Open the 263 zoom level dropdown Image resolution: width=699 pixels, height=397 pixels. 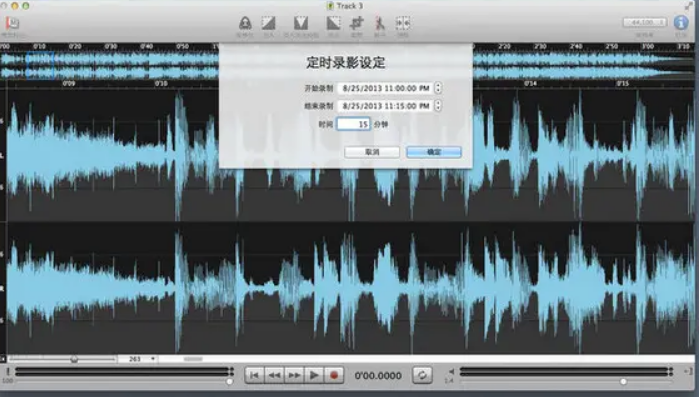(x=139, y=359)
